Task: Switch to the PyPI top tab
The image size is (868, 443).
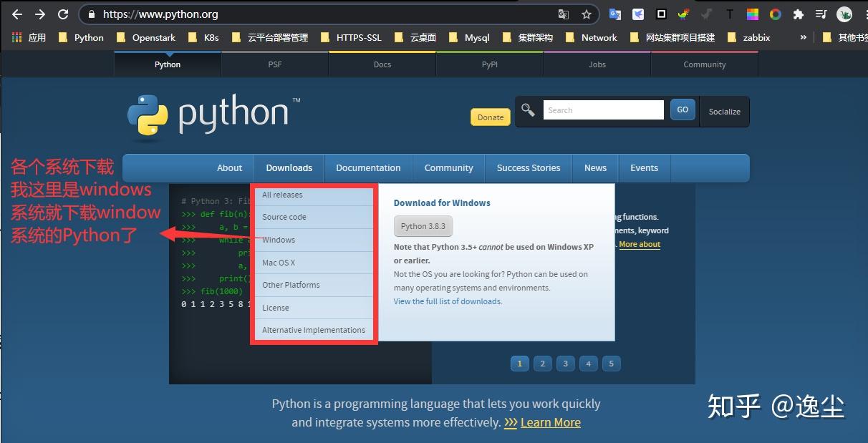Action: [x=490, y=64]
